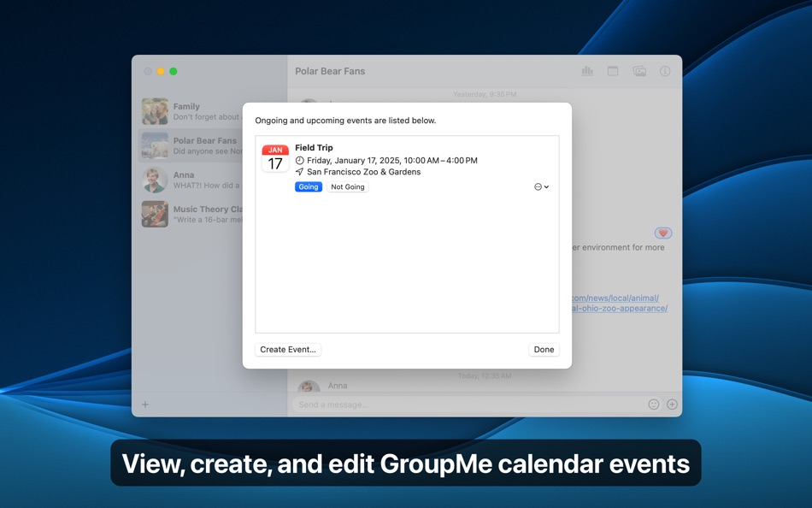Click the green zoom window button
812x508 pixels.
point(174,71)
